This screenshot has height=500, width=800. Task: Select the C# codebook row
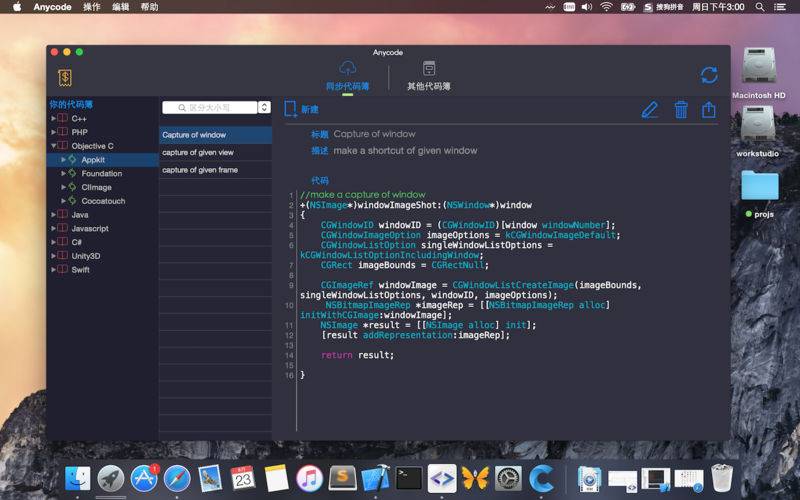tap(102, 242)
